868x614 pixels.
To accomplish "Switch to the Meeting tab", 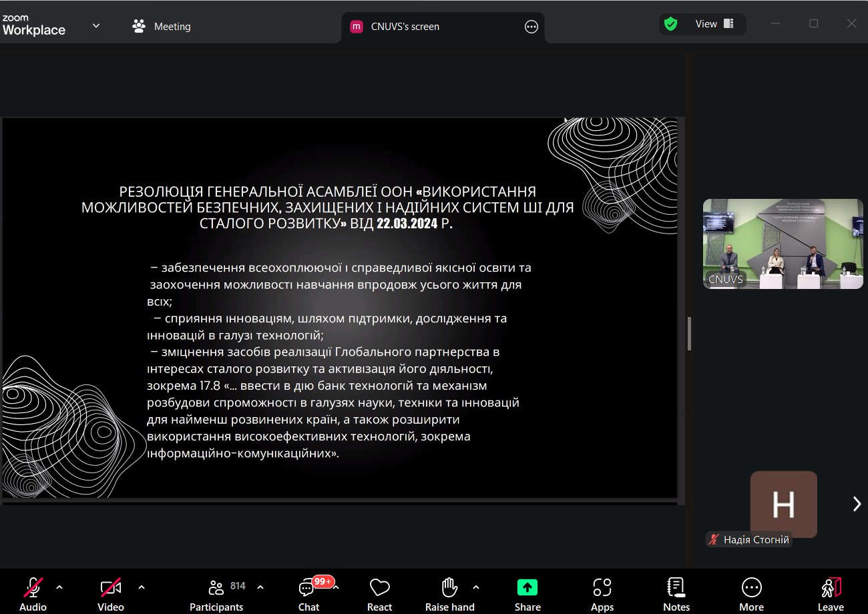I will [x=162, y=27].
